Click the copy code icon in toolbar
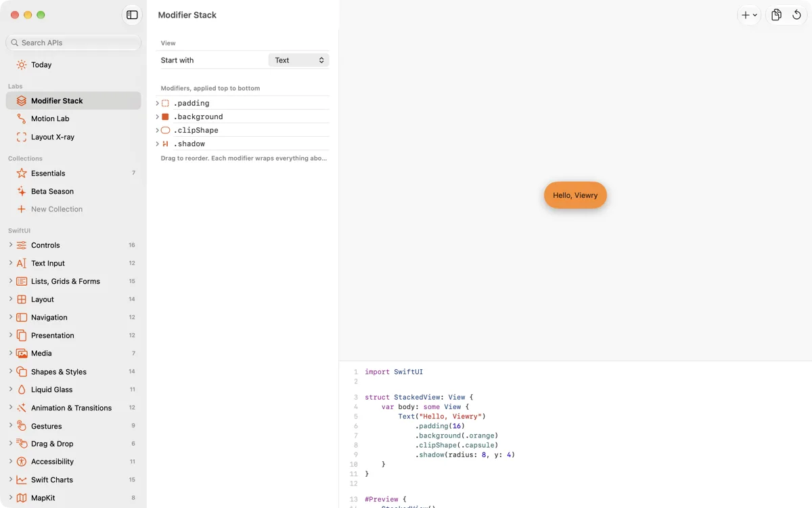This screenshot has width=812, height=508. click(776, 15)
